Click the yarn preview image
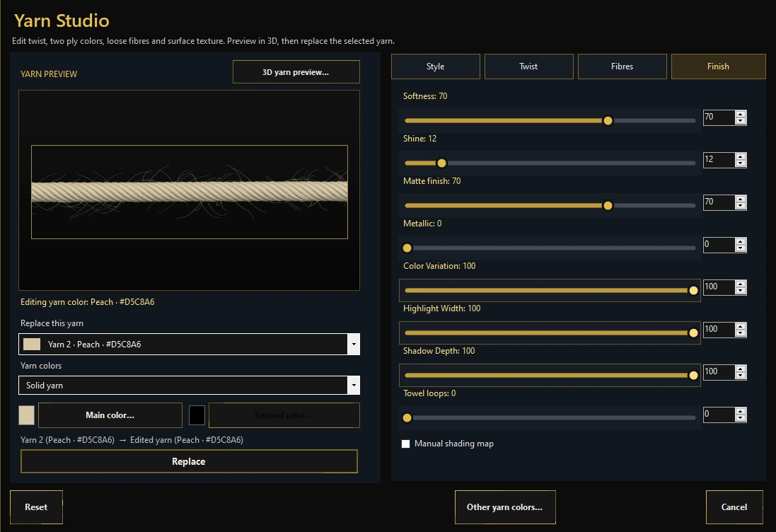This screenshot has width=776, height=532. point(189,192)
